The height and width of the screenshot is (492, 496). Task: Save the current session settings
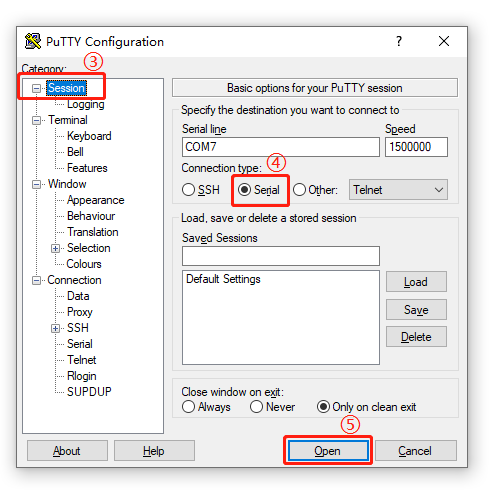[x=416, y=310]
